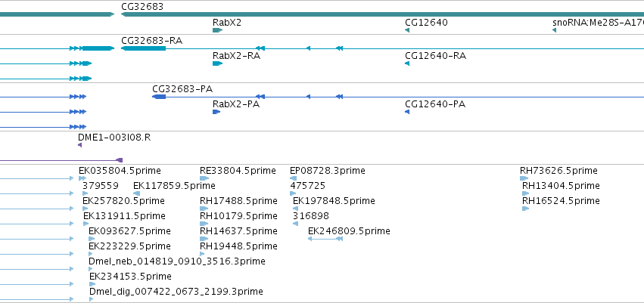The image size is (644, 303).
Task: Select the EK117859.5prime EST glyph
Action: 137,193
